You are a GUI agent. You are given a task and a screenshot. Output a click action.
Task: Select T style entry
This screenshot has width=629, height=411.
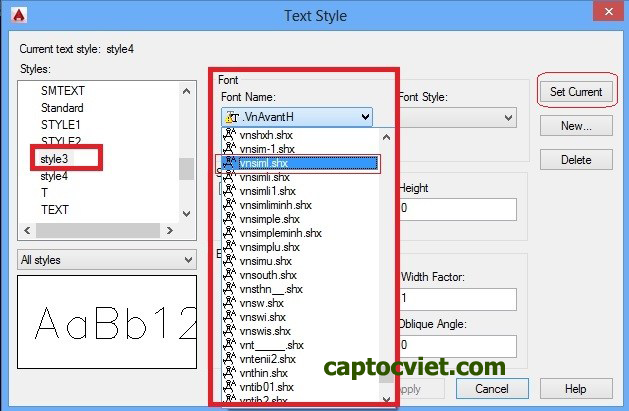[45, 193]
